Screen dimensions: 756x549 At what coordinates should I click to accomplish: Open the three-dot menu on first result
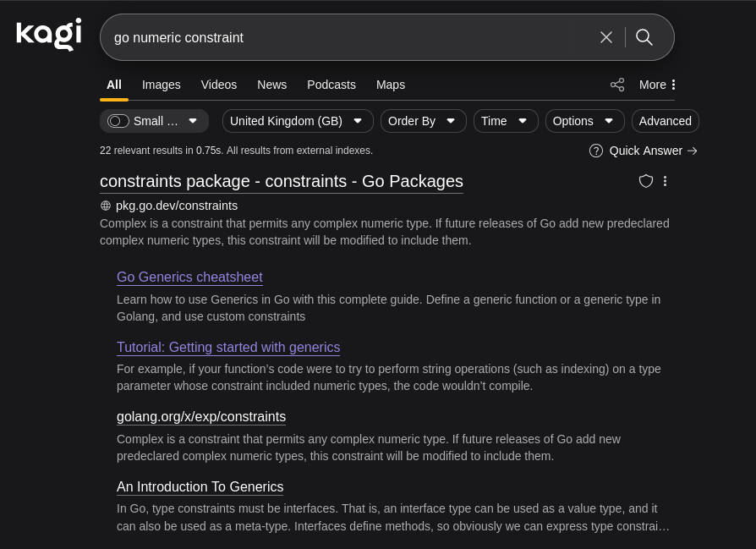coord(666,181)
